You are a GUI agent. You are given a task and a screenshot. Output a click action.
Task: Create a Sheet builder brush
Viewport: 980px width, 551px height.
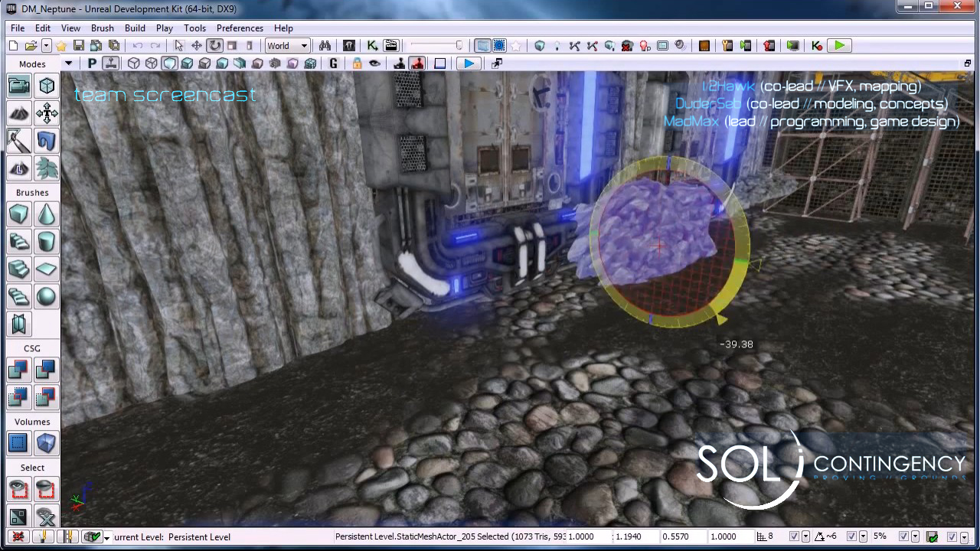(47, 269)
